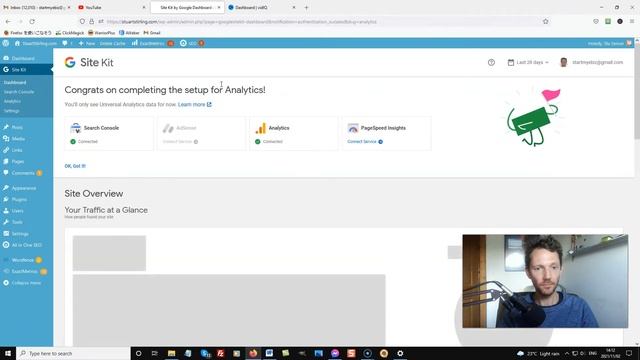Click the site home icon in admin bar
Image resolution: width=640 pixels, height=360 pixels.
[x=17, y=43]
